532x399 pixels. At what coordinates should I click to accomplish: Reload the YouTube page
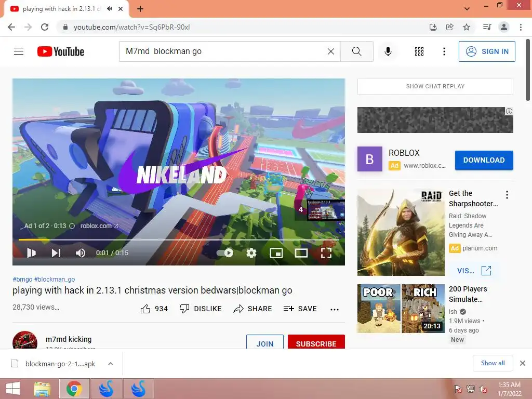[x=45, y=27]
